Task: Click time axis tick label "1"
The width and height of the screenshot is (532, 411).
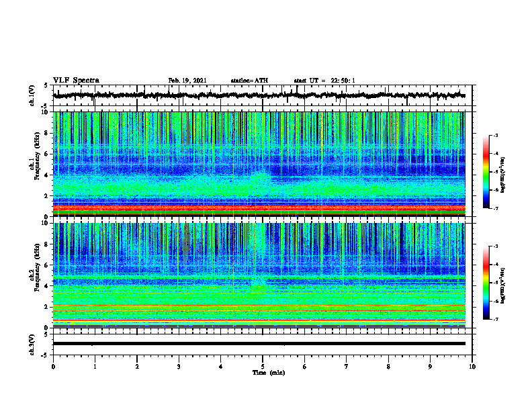Action: pyautogui.click(x=95, y=367)
